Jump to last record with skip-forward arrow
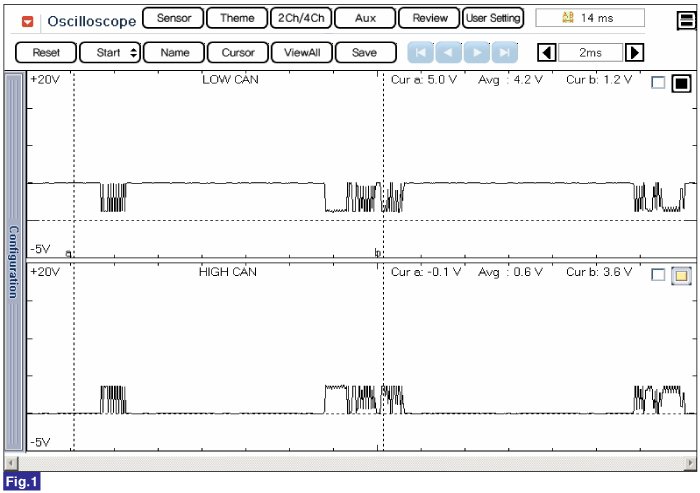This screenshot has height=493, width=700. pyautogui.click(x=506, y=52)
